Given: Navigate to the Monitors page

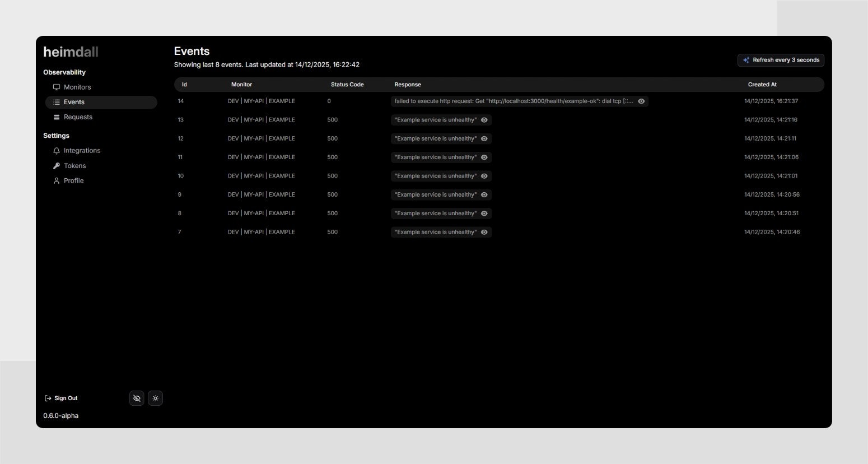Looking at the screenshot, I should [77, 87].
